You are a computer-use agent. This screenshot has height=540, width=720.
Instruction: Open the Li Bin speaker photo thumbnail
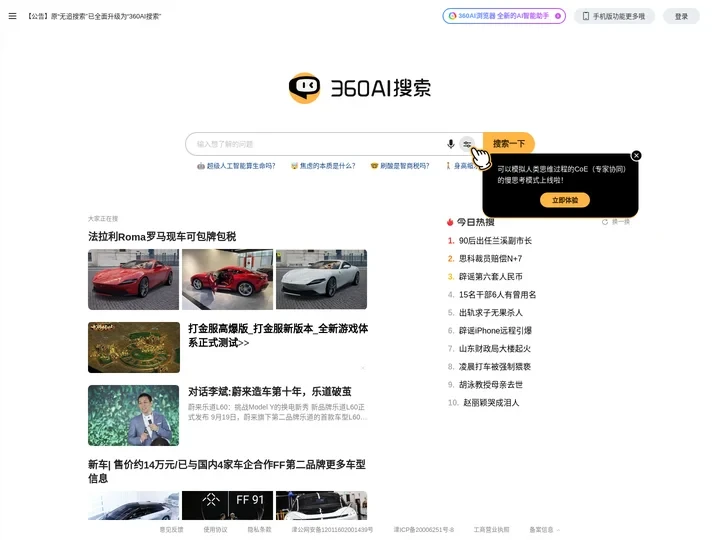tap(134, 415)
